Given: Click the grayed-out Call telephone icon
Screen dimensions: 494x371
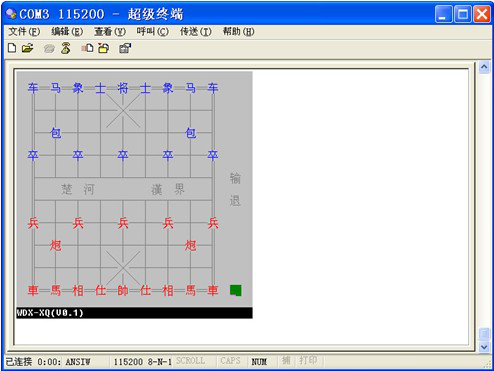Looking at the screenshot, I should (x=49, y=49).
